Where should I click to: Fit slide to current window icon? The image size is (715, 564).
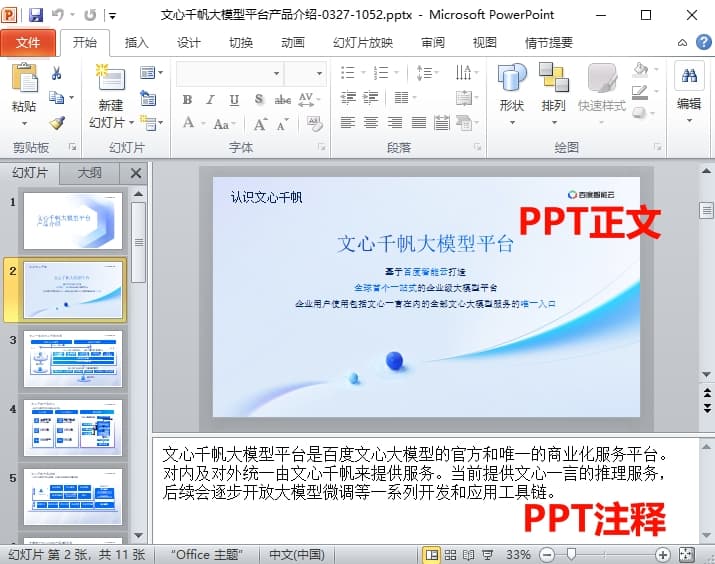point(686,554)
